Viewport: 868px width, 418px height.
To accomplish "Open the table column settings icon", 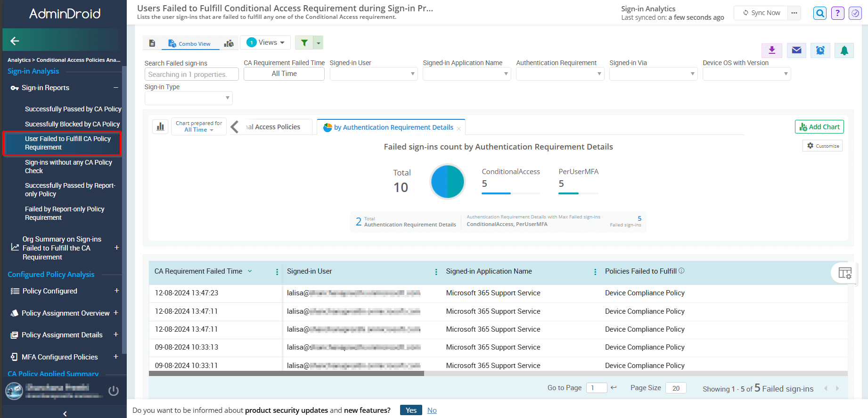I will click(844, 273).
